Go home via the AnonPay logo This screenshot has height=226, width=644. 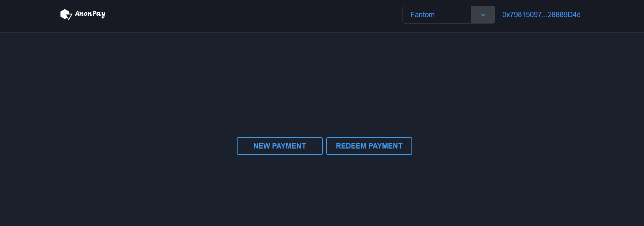(83, 15)
